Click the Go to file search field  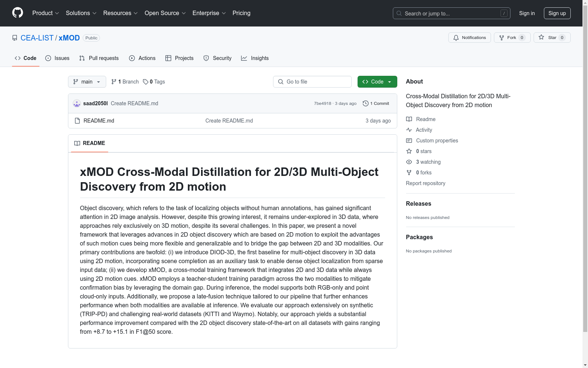pyautogui.click(x=312, y=82)
